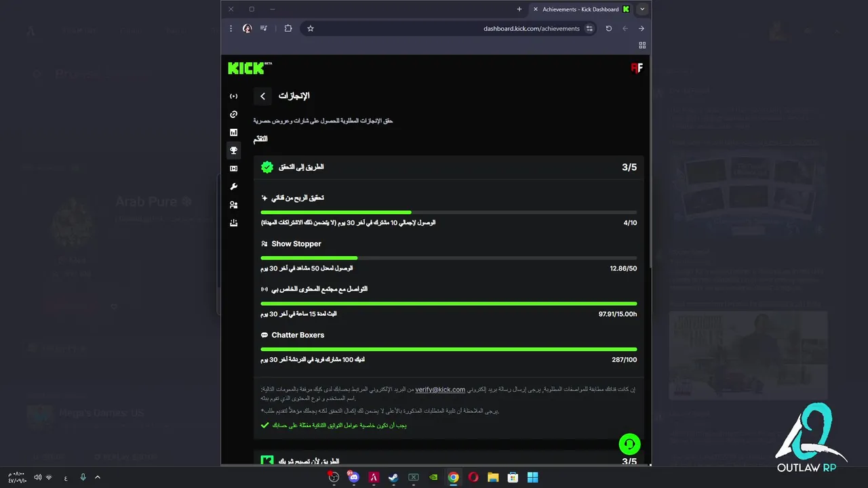Reload the page
The image size is (868, 488).
pos(608,28)
